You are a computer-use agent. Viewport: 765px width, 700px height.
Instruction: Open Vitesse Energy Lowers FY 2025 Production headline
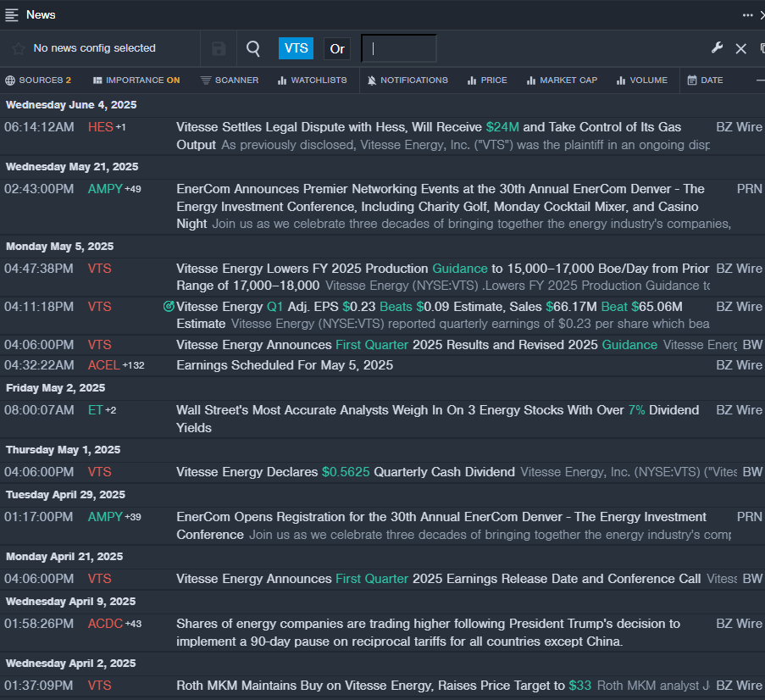(x=442, y=277)
